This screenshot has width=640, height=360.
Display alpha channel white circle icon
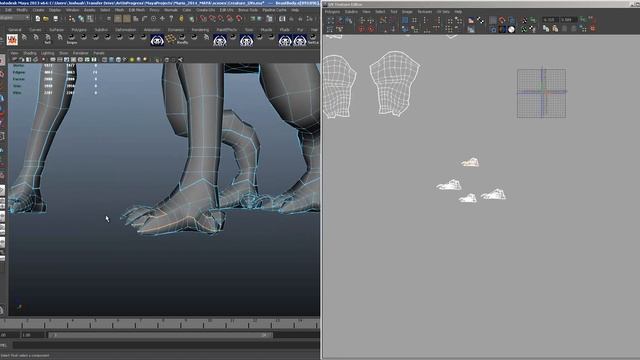point(511,29)
